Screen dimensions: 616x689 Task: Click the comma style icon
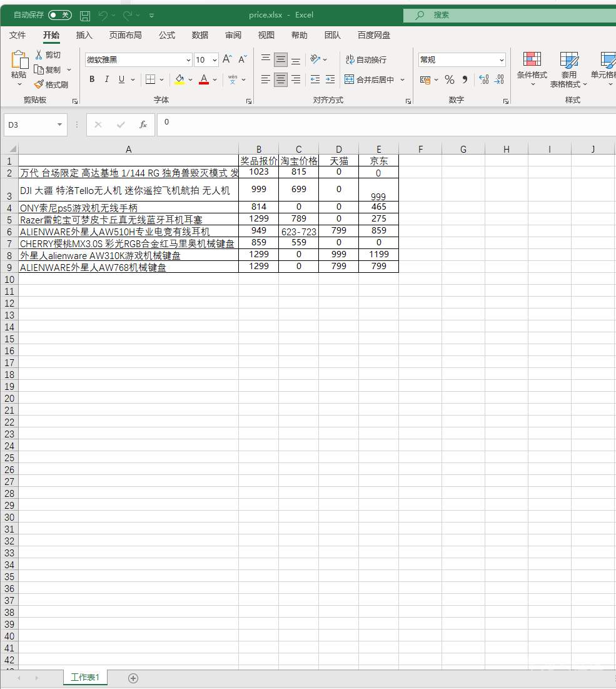click(465, 79)
